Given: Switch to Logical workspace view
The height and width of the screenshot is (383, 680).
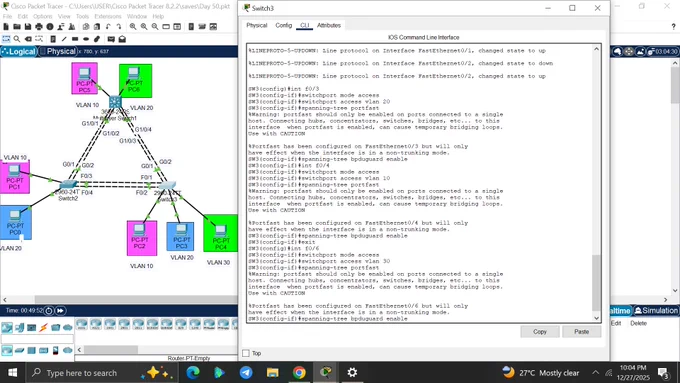Looking at the screenshot, I should 19,52.
